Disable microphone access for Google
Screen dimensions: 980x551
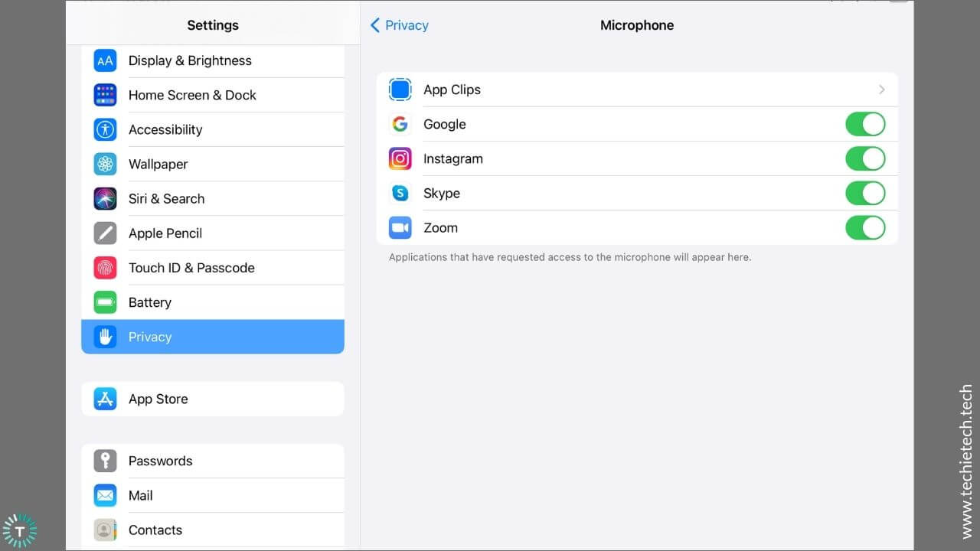point(865,124)
